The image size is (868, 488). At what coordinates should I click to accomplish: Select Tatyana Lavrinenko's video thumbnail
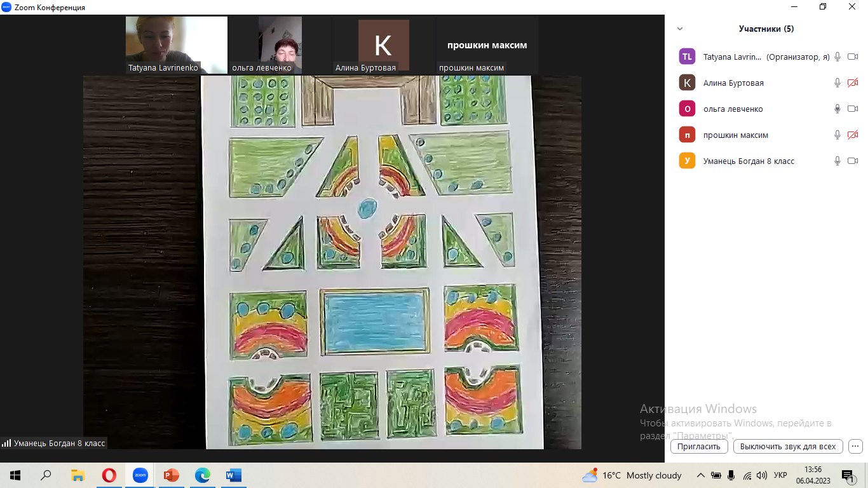click(x=177, y=45)
